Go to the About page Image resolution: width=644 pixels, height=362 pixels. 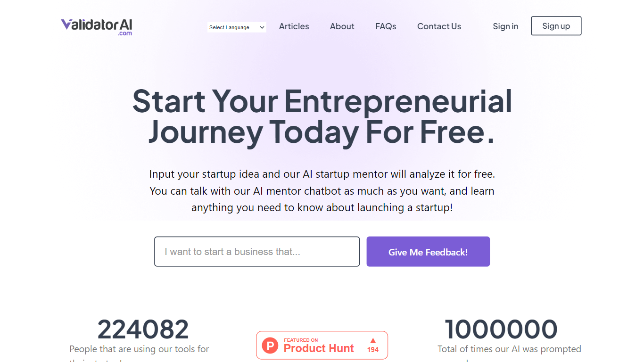click(342, 26)
